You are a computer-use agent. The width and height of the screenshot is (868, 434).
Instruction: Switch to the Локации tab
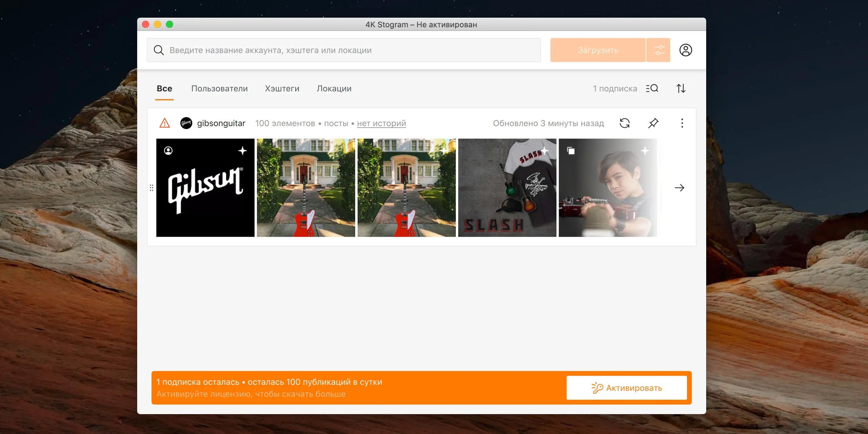[x=334, y=89]
